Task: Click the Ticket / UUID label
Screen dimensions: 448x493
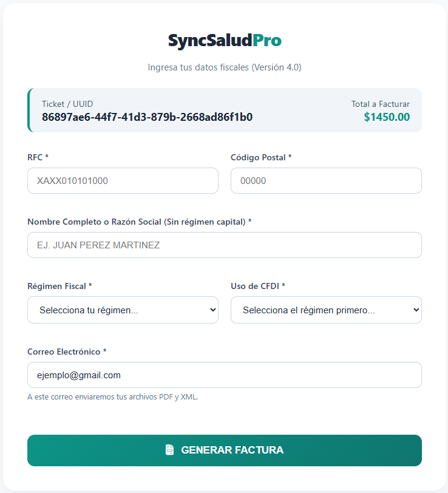Action: tap(67, 104)
